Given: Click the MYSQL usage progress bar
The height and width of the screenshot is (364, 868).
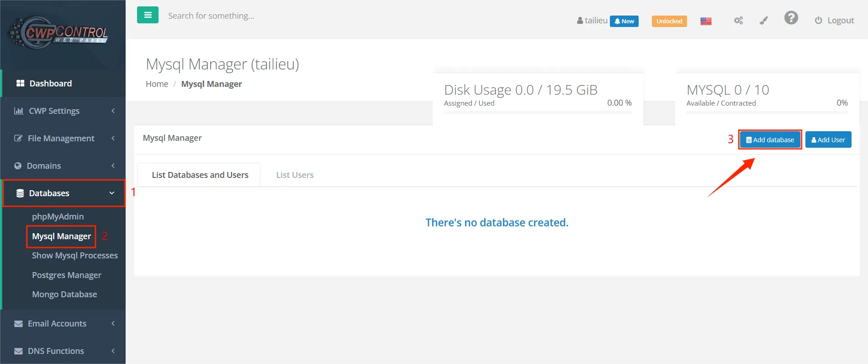Looking at the screenshot, I should (767, 112).
